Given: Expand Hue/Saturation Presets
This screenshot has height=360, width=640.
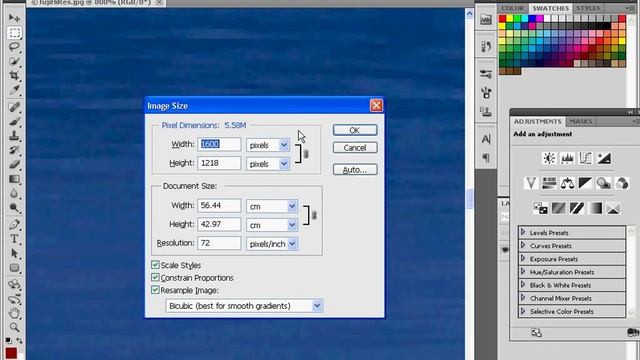Looking at the screenshot, I should coord(523,271).
